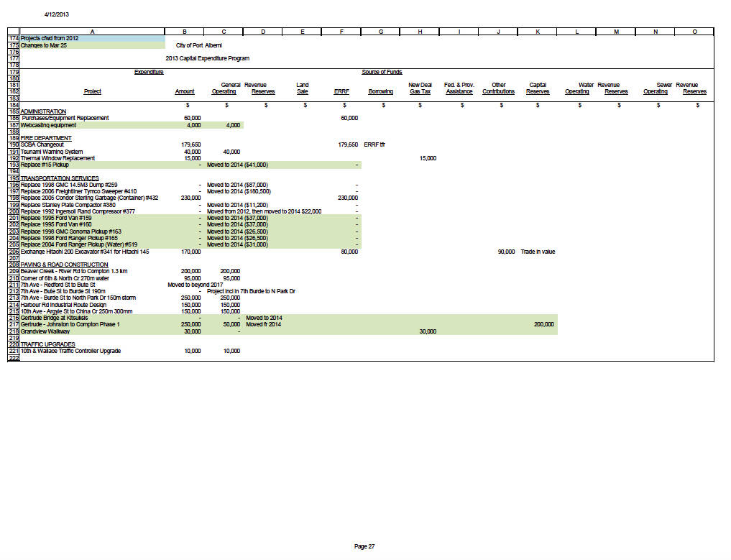
Task: Select the 'ADMINISTRATION' section heading
Action: 43,111
